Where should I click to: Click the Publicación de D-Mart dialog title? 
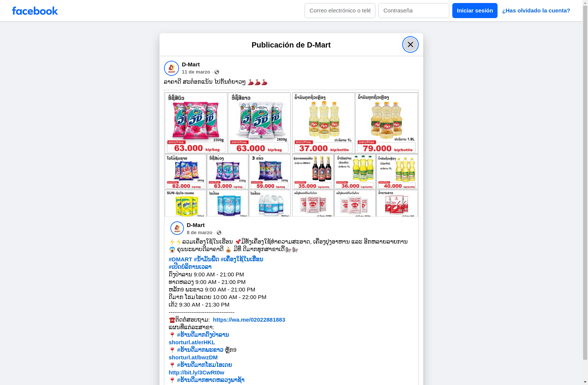(291, 45)
